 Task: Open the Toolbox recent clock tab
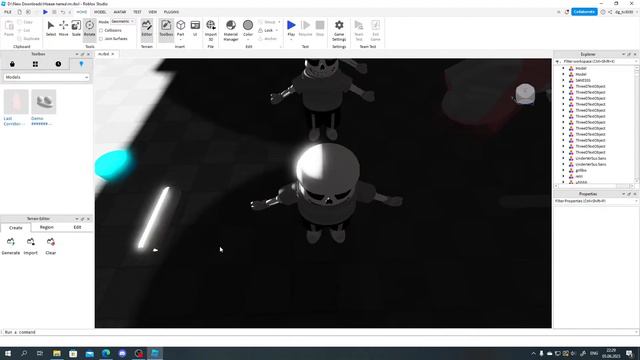[x=58, y=64]
